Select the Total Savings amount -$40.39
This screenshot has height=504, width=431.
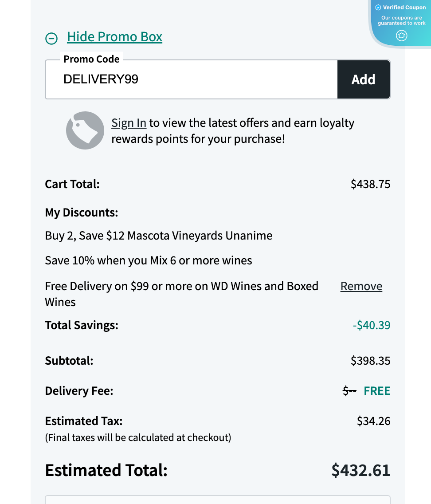pos(371,325)
